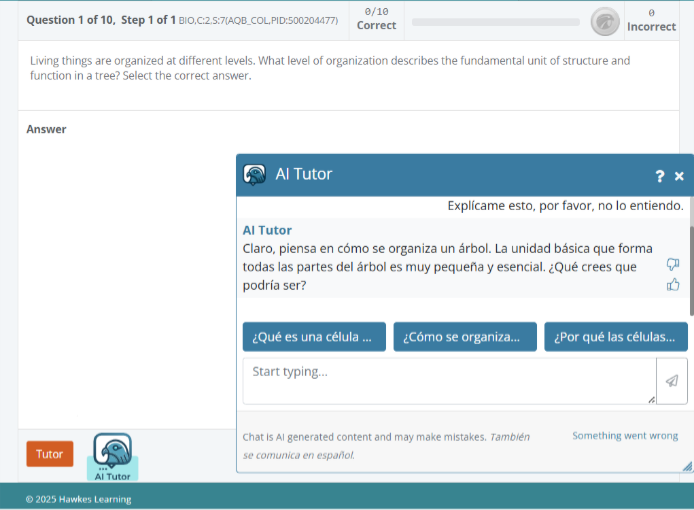This screenshot has width=694, height=510.
Task: Send message with paper plane icon
Action: coord(672,381)
